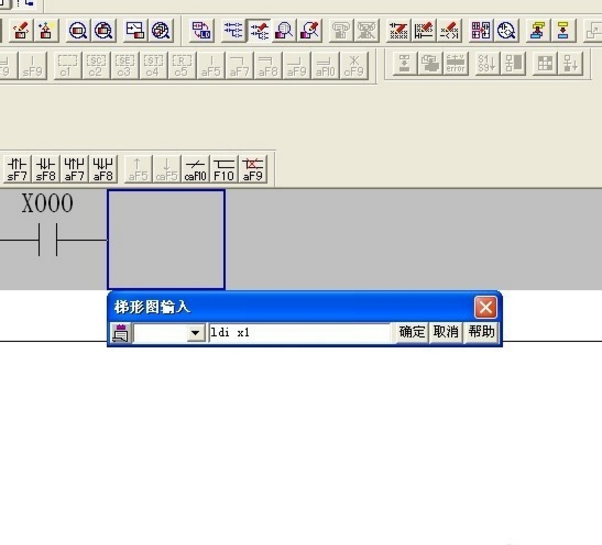Toggle the continuous input icon in dialog
Image resolution: width=602 pixels, height=545 pixels.
[120, 333]
